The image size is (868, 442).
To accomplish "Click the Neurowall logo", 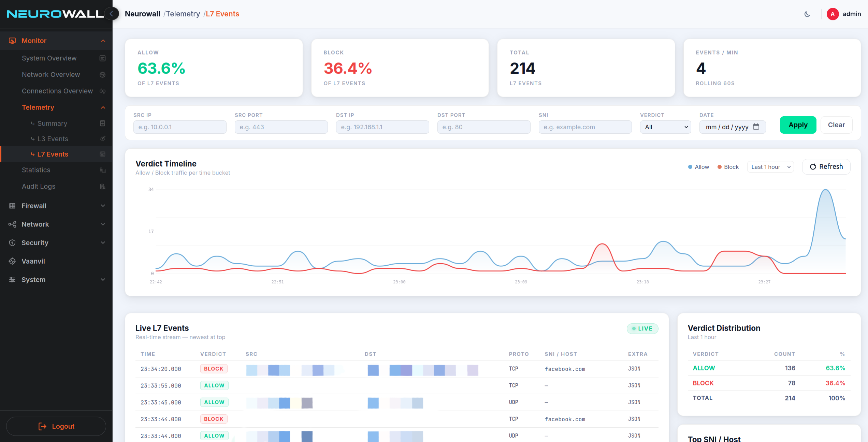I will (55, 14).
